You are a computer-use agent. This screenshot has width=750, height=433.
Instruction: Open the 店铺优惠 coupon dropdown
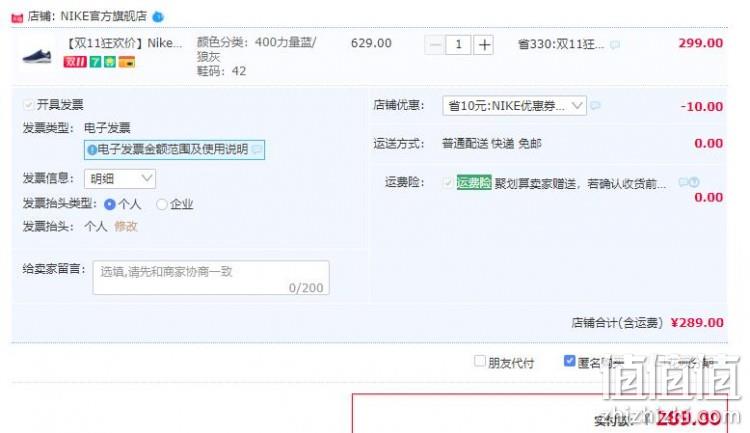[x=514, y=106]
